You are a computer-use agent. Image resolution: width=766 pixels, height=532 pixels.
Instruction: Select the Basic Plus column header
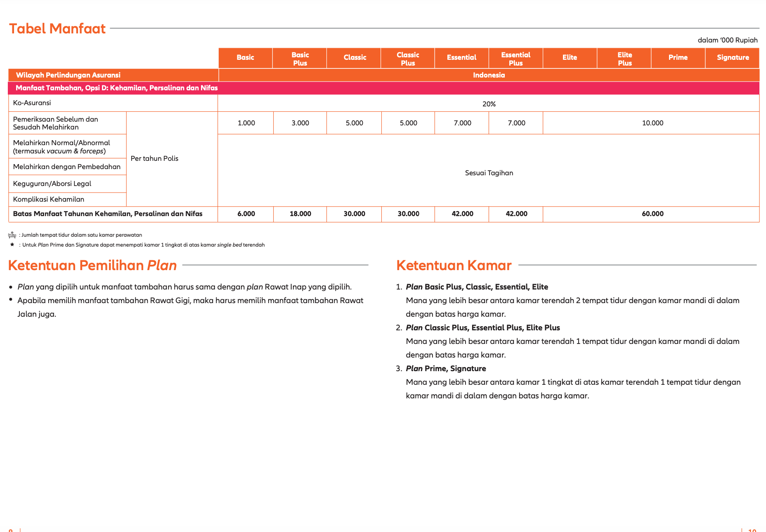pyautogui.click(x=300, y=59)
